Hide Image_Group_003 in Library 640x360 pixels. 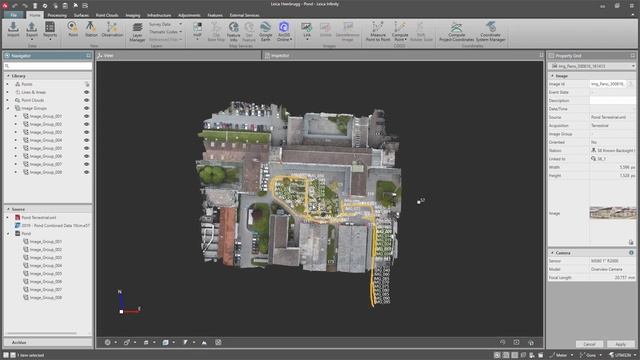click(x=87, y=132)
